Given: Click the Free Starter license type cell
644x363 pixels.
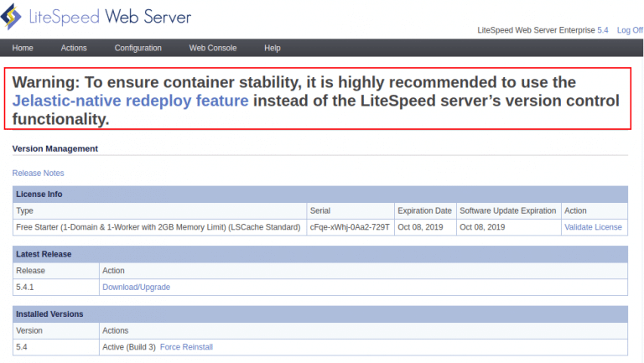Looking at the screenshot, I should point(158,227).
